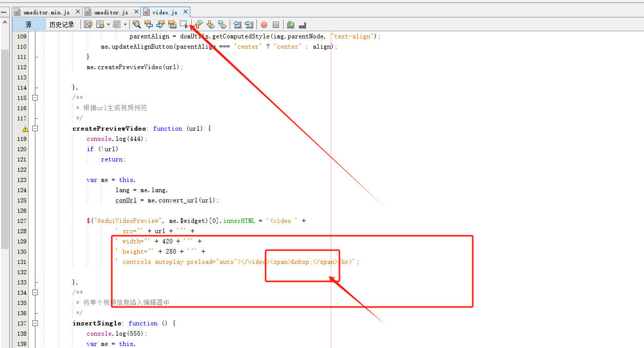Screen dimensions: 644x348
Task: Go to next bookmark
Action: point(210,25)
